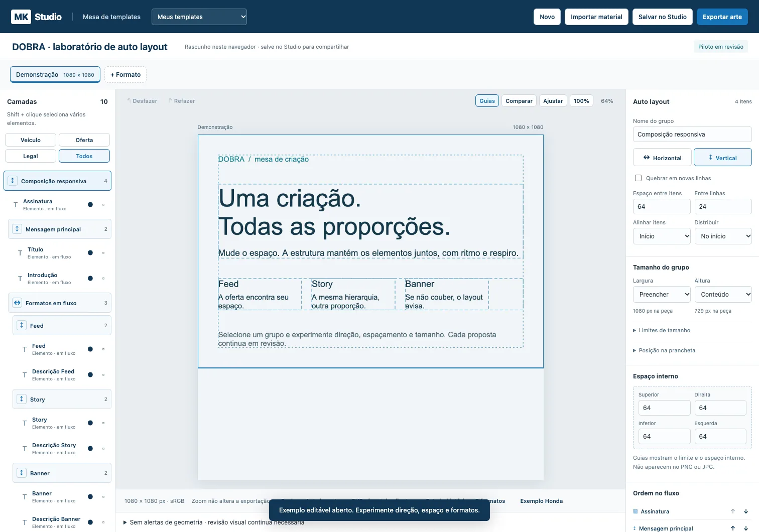Click the text icon of the Assinatura layer

pos(16,205)
